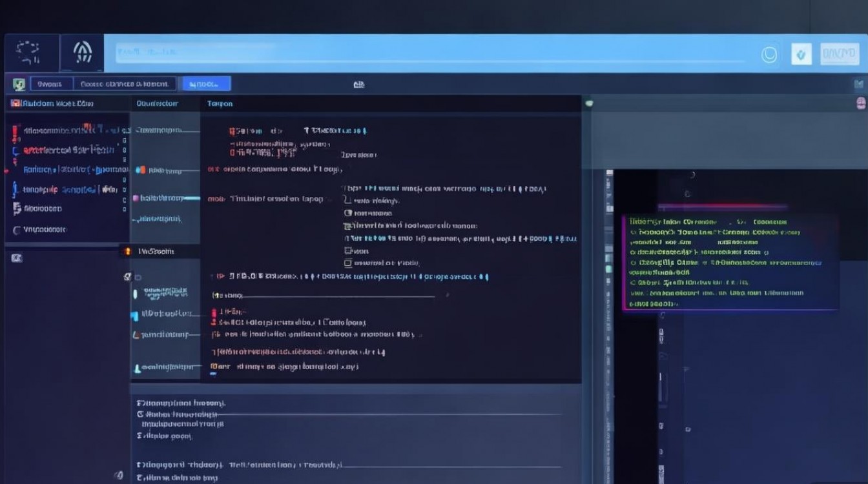Click the white square shield-check icon
Screen dimensions: 868x484
(x=801, y=55)
